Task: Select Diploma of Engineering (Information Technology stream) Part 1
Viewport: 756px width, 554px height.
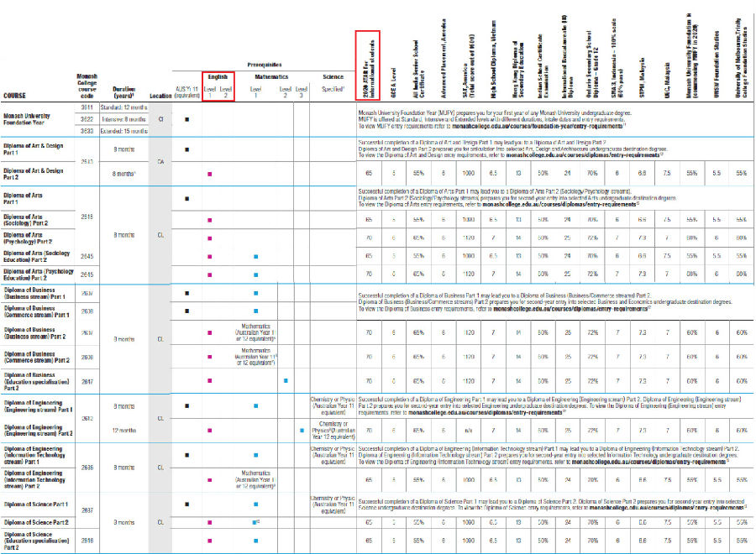Action: click(x=34, y=455)
